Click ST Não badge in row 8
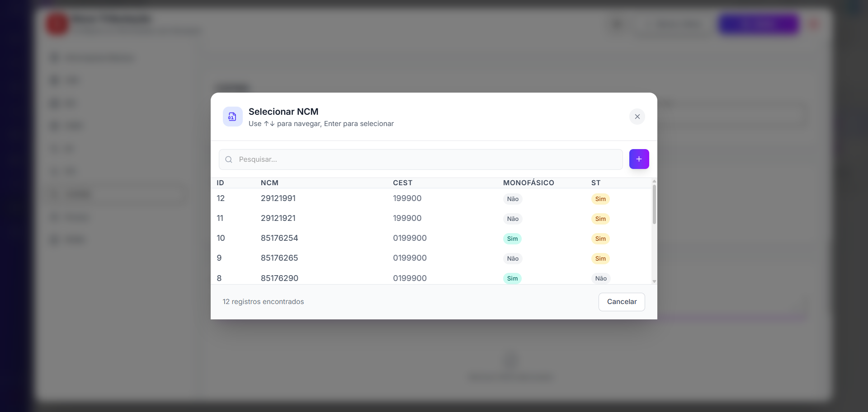This screenshot has height=412, width=868. [x=601, y=278]
